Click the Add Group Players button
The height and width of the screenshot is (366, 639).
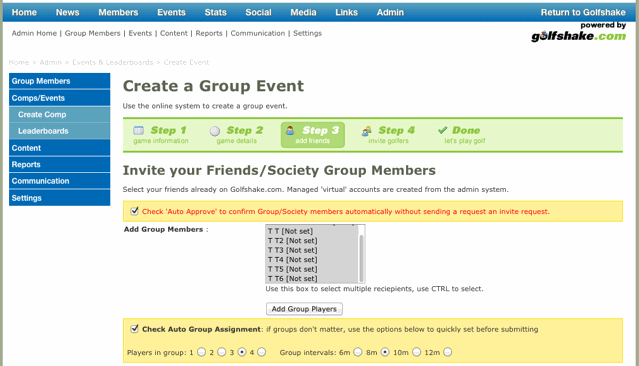point(304,309)
